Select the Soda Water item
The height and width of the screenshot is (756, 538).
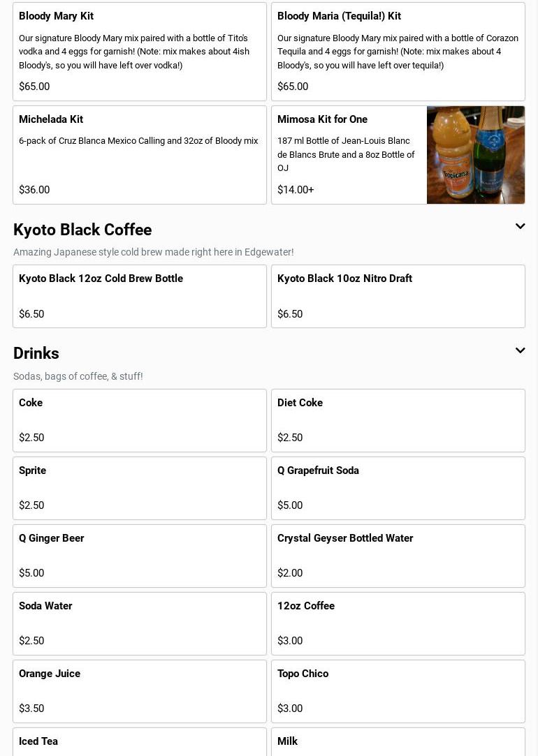pyautogui.click(x=140, y=623)
